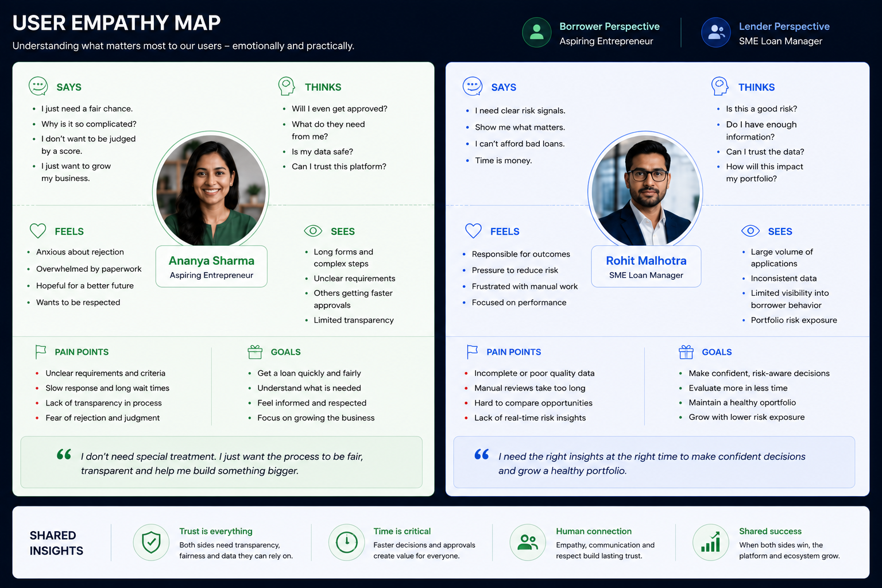Viewport: 882px width, 588px height.
Task: Click the lender quote about right insights
Action: coord(652,463)
